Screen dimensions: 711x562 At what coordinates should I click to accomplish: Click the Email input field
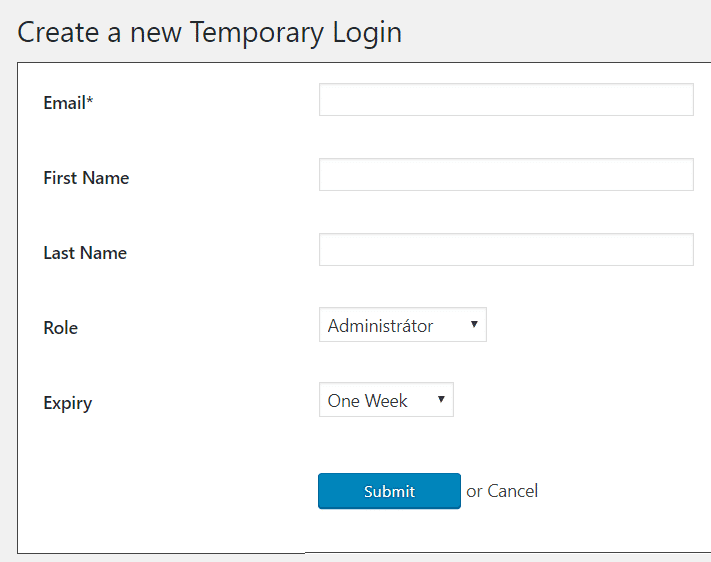tap(506, 100)
